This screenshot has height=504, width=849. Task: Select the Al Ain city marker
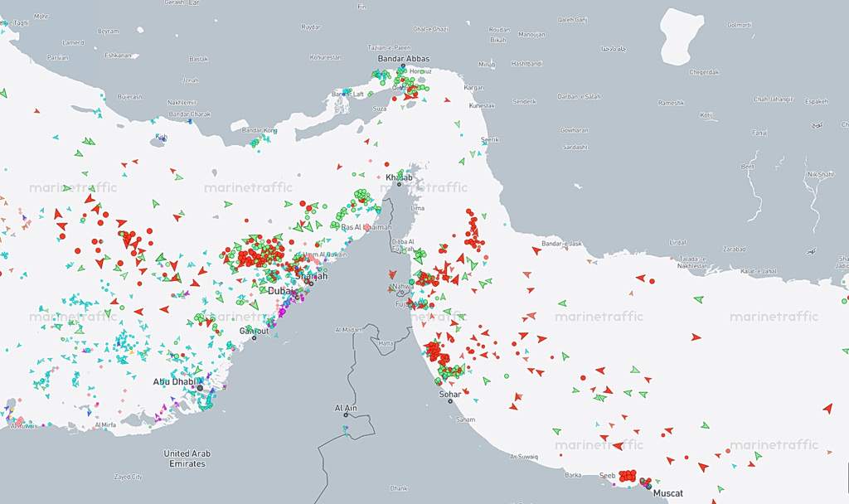[346, 415]
